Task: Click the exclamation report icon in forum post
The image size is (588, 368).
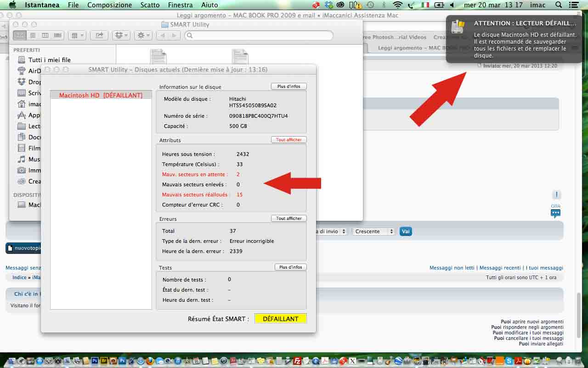Action: click(556, 195)
